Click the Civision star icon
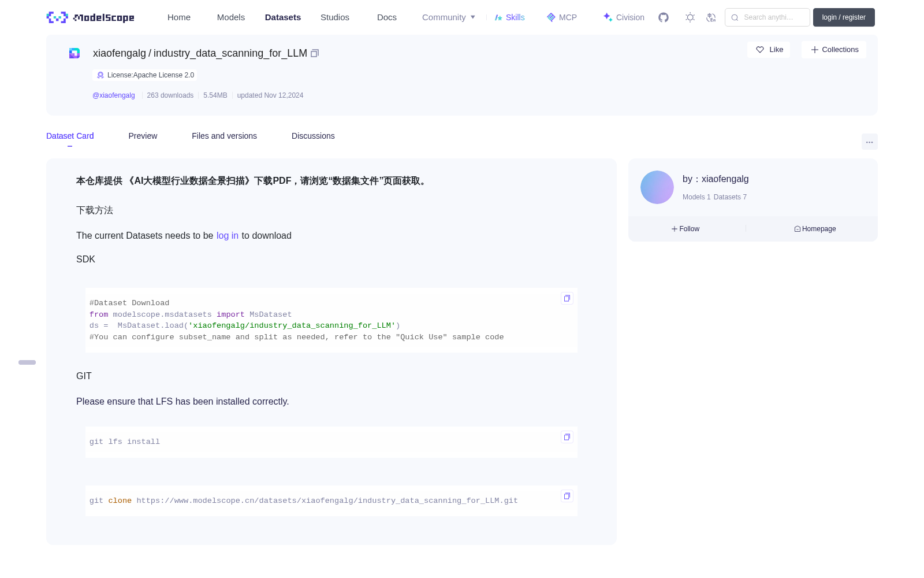Image resolution: width=924 pixels, height=578 pixels. (608, 17)
